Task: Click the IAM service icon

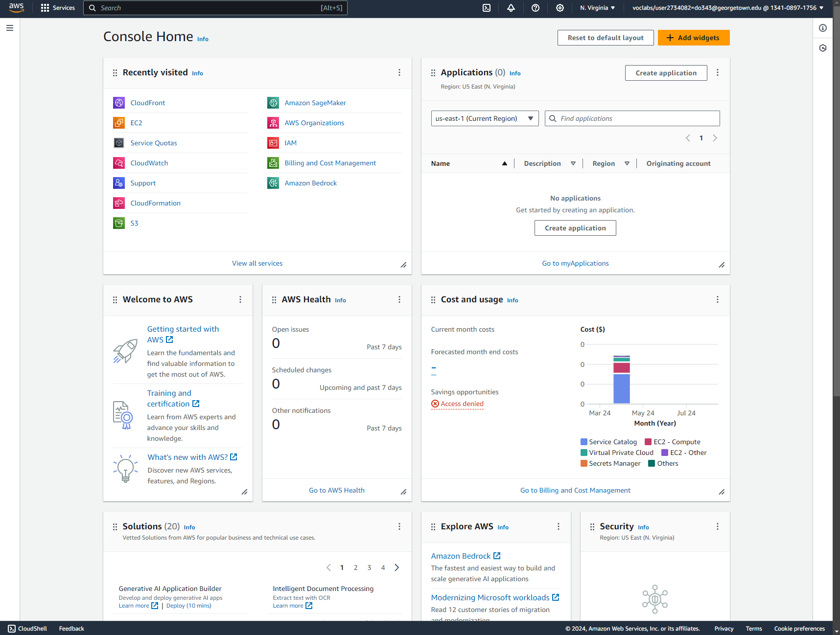Action: click(x=273, y=143)
